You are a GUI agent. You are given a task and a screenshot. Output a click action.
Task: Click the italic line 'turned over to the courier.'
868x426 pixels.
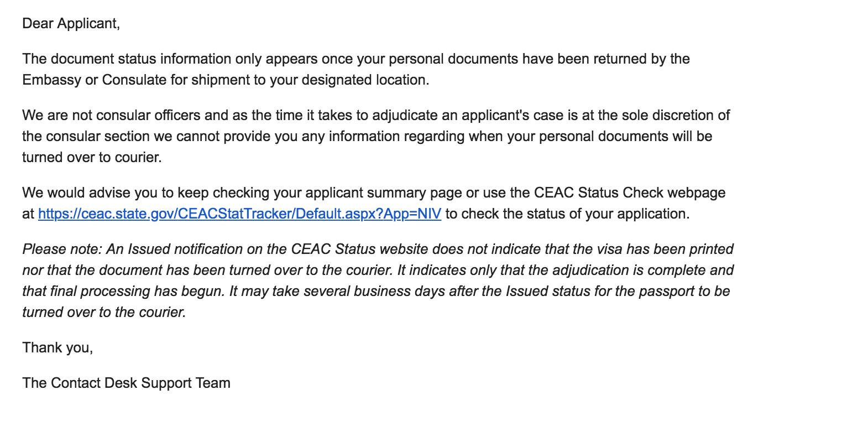(x=104, y=312)
